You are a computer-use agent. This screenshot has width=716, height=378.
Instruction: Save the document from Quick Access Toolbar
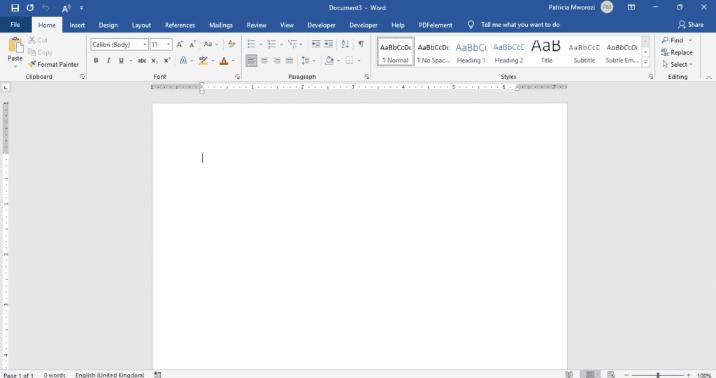click(15, 8)
